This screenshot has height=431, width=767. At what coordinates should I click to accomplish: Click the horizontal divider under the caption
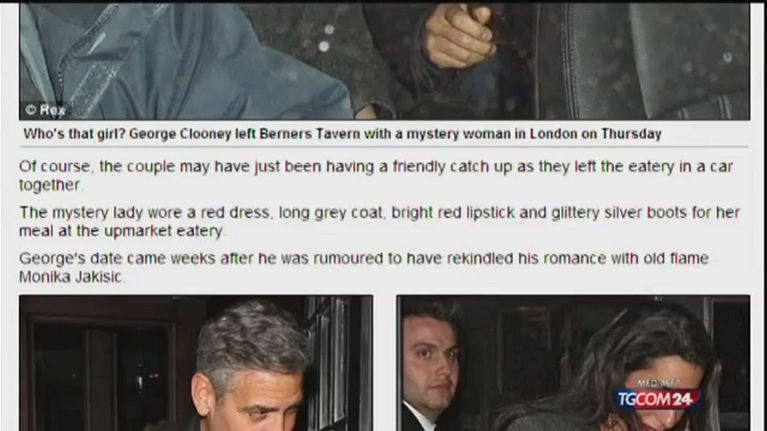(384, 146)
